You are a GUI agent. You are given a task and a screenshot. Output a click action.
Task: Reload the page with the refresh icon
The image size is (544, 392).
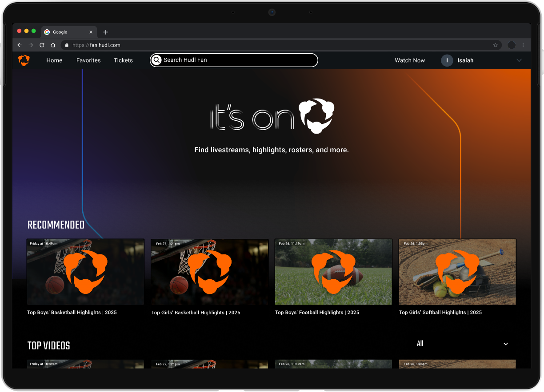42,45
